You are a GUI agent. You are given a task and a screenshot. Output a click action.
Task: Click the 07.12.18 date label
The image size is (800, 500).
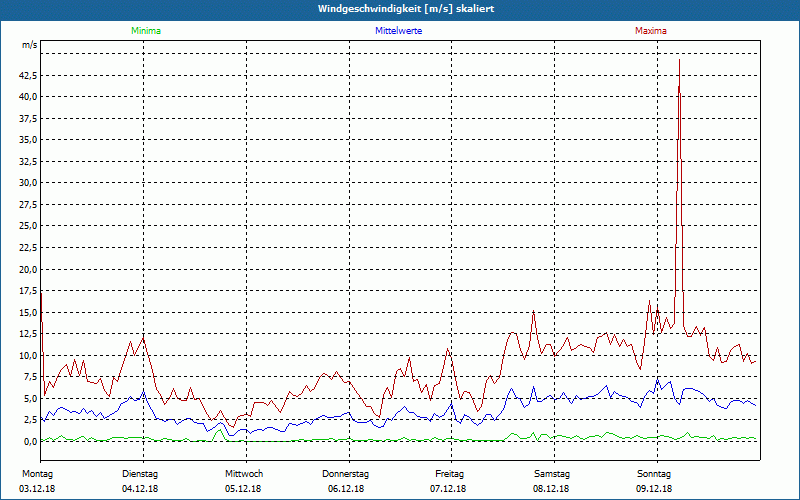(x=448, y=489)
